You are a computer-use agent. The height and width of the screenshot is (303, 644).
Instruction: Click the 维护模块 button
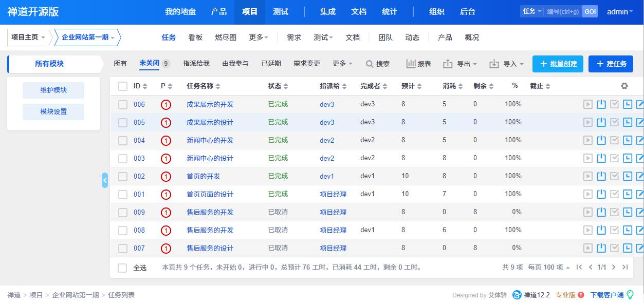tap(53, 90)
